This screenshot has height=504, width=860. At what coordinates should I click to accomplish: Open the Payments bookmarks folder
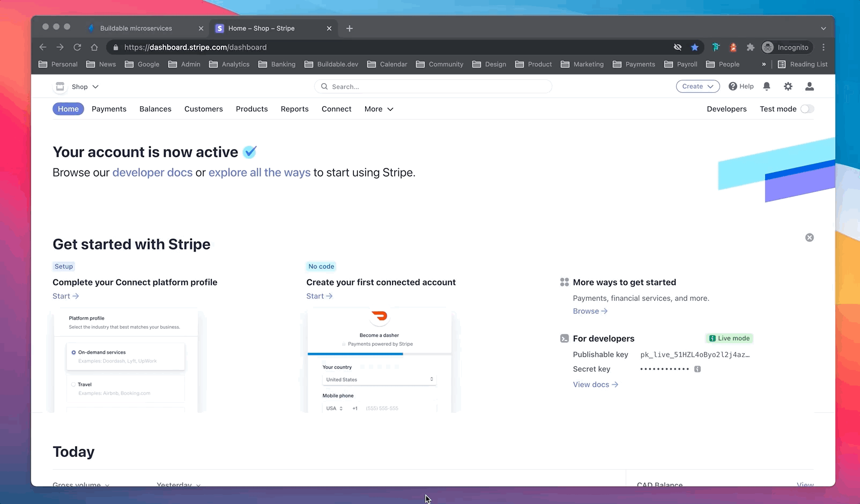(634, 64)
